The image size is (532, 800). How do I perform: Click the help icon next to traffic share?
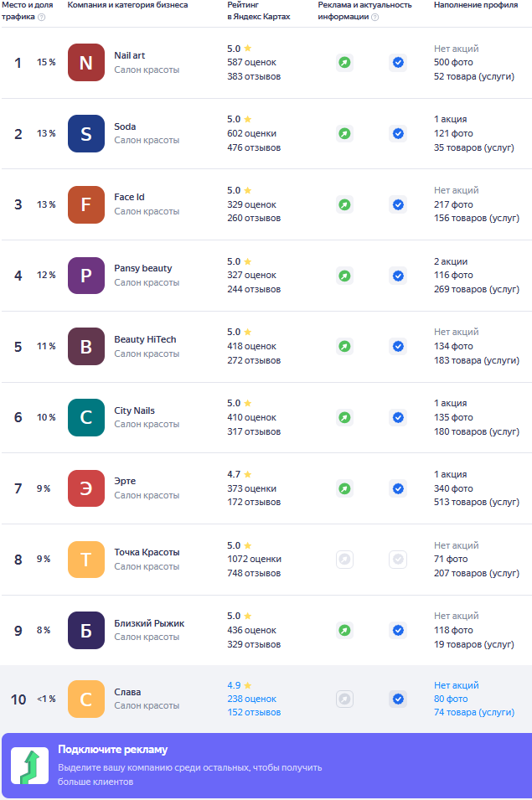42,17
